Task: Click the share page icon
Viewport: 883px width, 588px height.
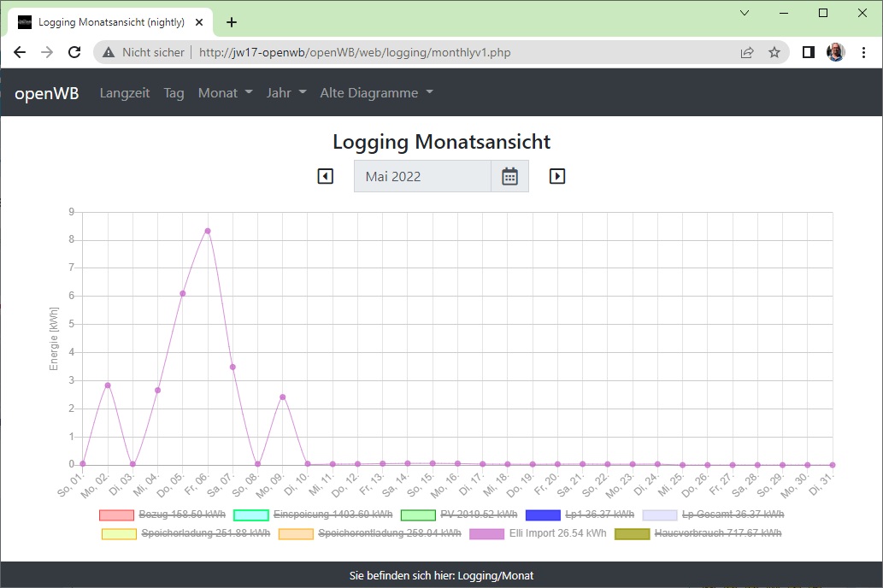Action: 747,52
